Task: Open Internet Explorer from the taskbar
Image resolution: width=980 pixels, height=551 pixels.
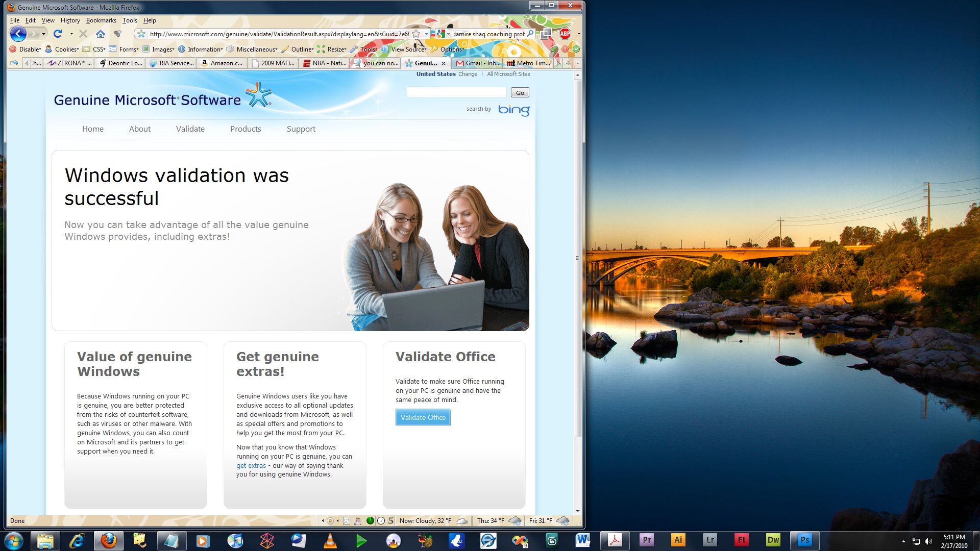Action: point(77,540)
